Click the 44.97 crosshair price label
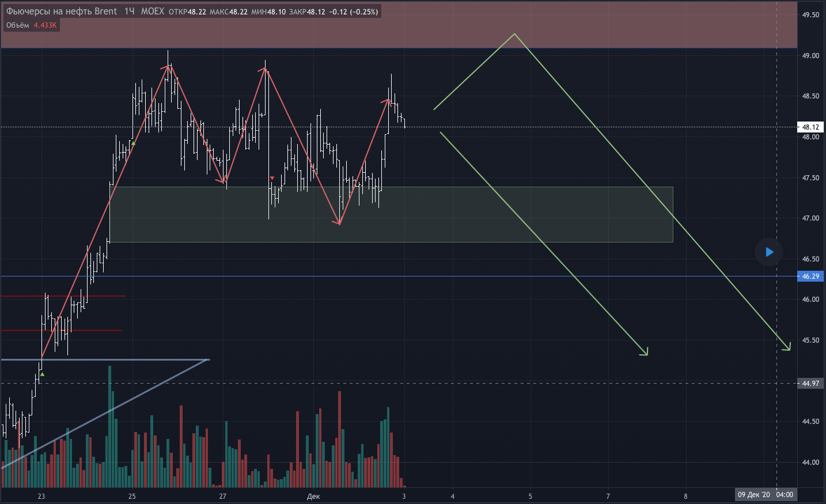Viewport: 826px width, 504px height. click(810, 384)
